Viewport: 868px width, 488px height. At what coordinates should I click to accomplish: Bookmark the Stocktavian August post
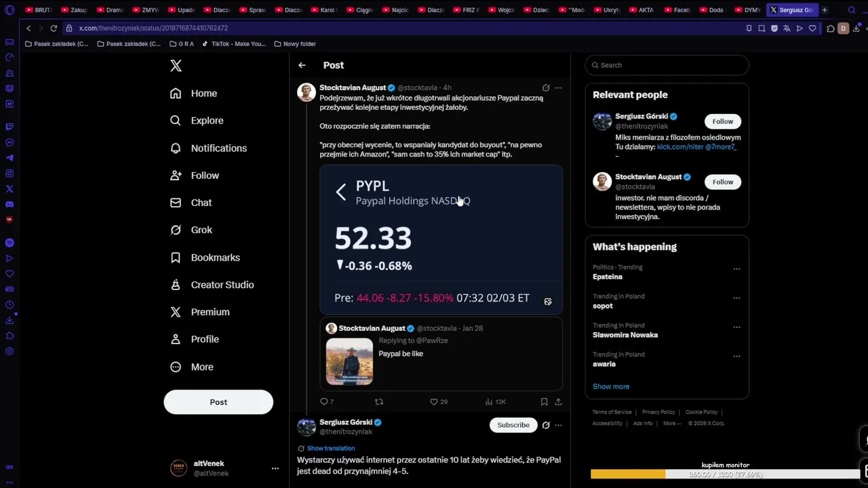[544, 402]
